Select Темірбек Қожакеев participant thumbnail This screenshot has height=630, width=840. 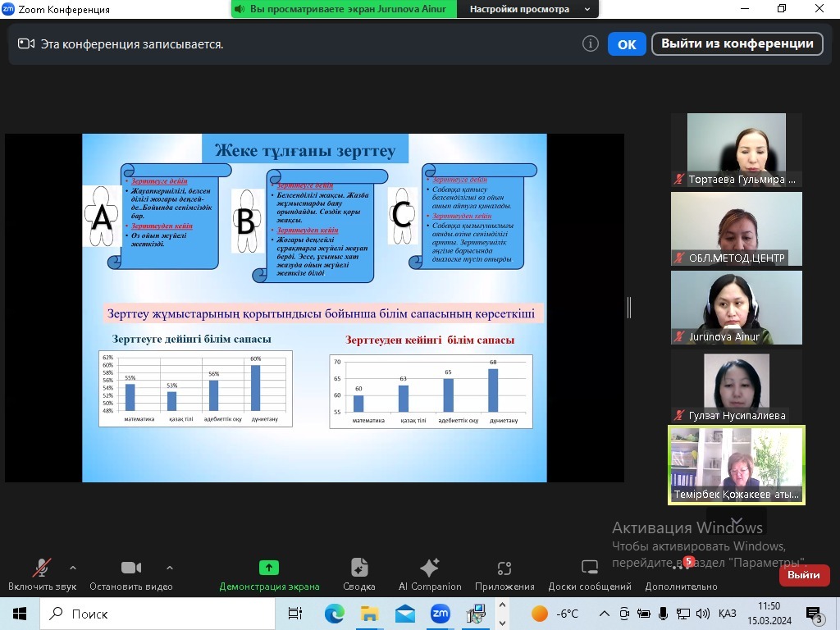737,465
